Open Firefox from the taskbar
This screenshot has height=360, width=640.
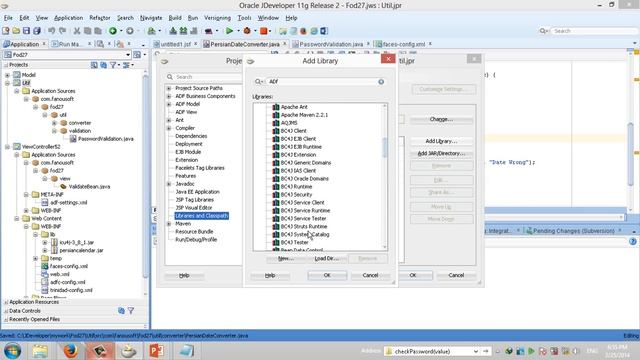point(70,351)
